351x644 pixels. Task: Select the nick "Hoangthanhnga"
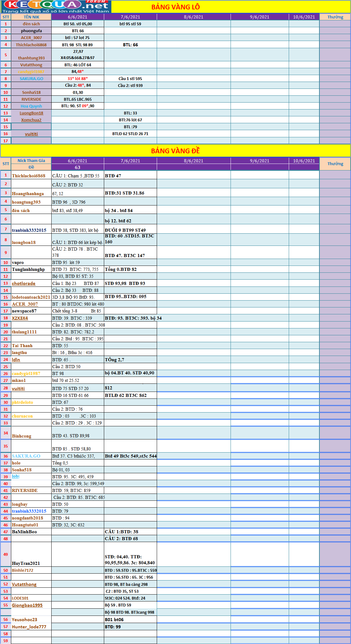28,194
